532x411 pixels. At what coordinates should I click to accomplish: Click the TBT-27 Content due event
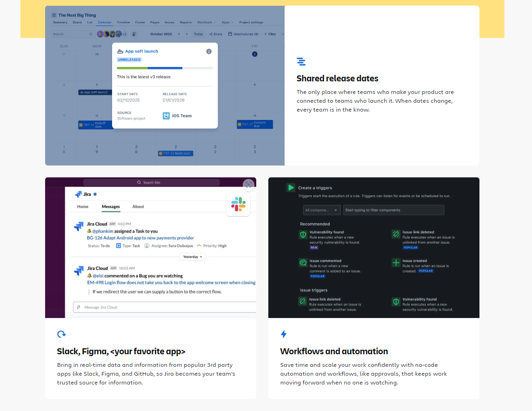(x=255, y=125)
